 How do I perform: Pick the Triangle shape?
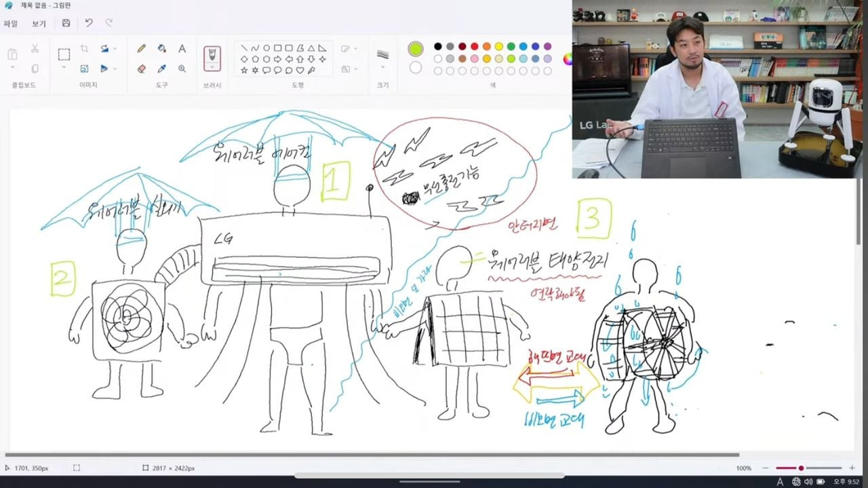pyautogui.click(x=311, y=48)
